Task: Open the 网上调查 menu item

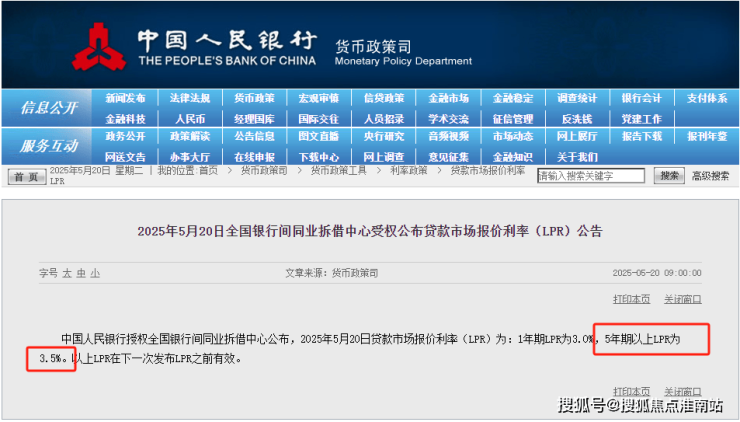Action: 384,157
